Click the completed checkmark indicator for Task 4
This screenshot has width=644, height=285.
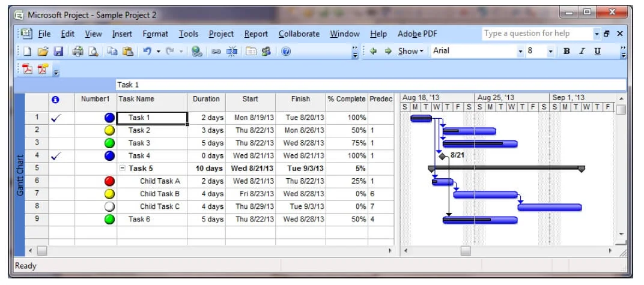pos(56,156)
